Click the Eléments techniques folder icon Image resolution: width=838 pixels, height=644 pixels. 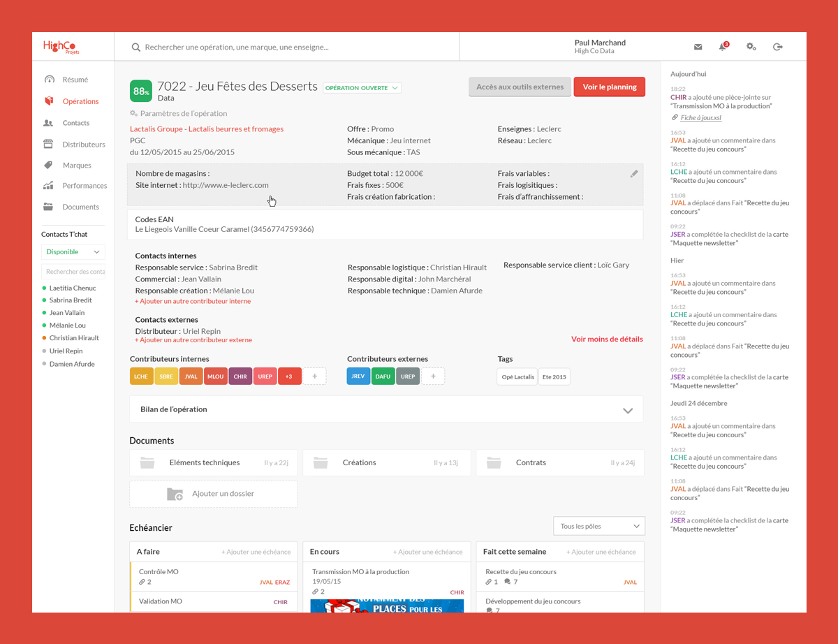(x=147, y=462)
